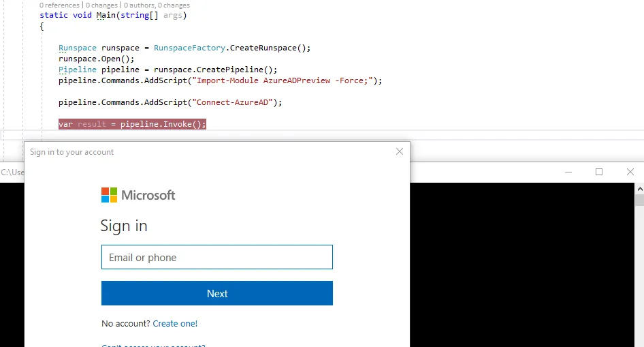Close the Sign in to your account dialog
The height and width of the screenshot is (347, 644).
pyautogui.click(x=399, y=152)
